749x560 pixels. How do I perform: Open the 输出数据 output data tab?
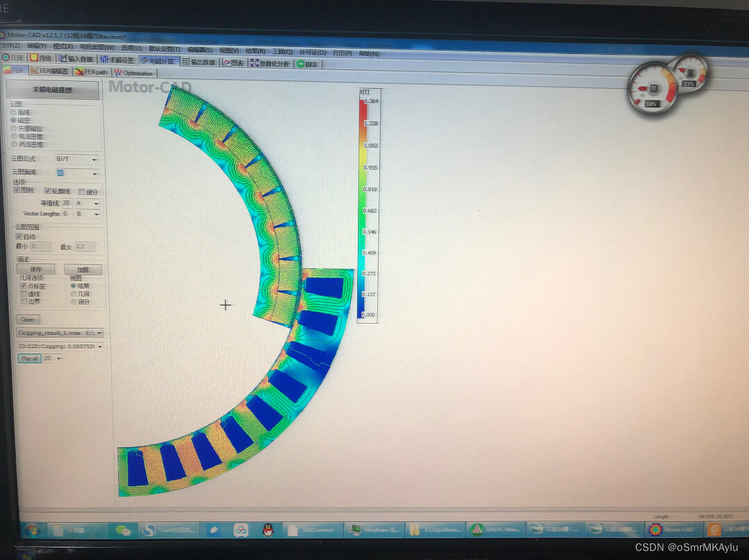pyautogui.click(x=199, y=62)
